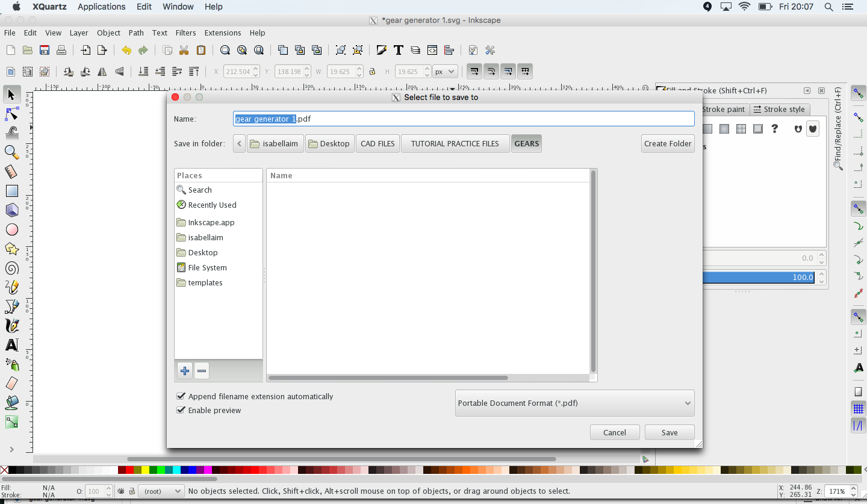Toggle move gradients affect button
Screen dimensions: 867x504
click(508, 71)
